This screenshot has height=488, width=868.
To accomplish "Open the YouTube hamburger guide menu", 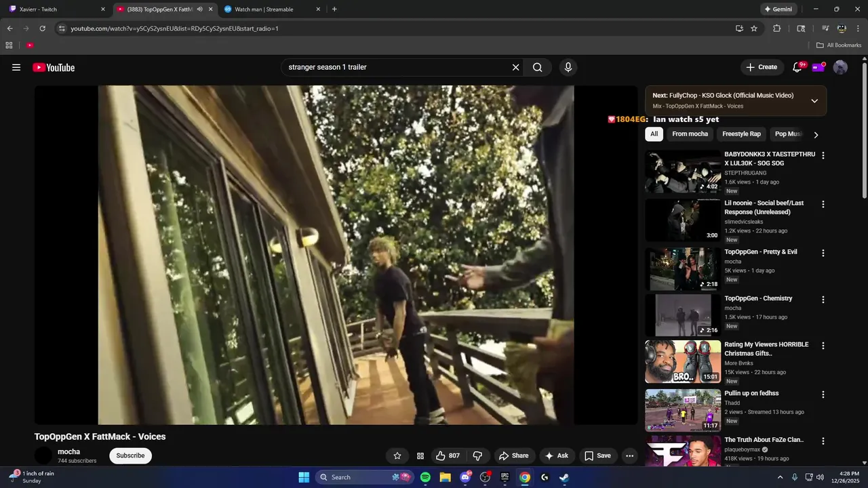I will 16,67.
